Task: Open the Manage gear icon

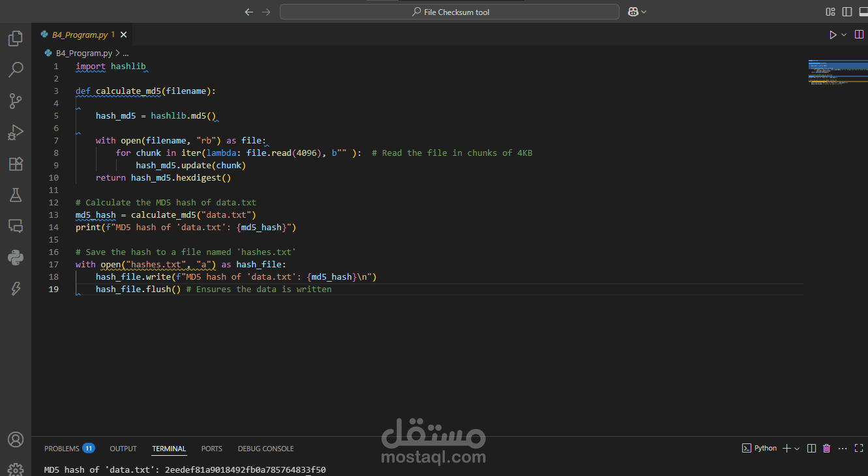Action: (x=16, y=469)
